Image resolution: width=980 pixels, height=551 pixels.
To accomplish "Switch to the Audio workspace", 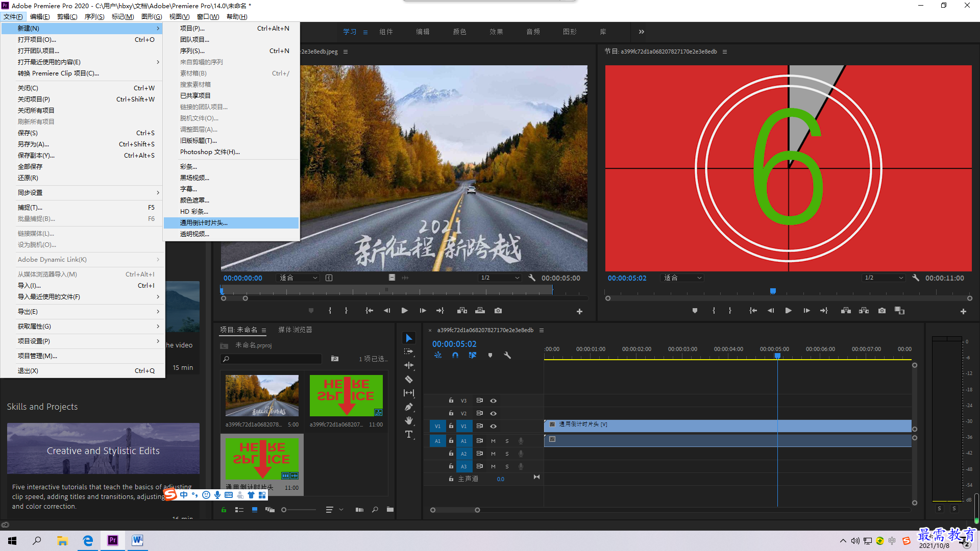I will [x=533, y=32].
